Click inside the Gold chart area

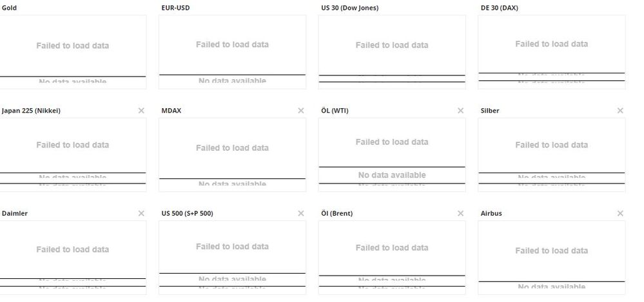pyautogui.click(x=72, y=46)
